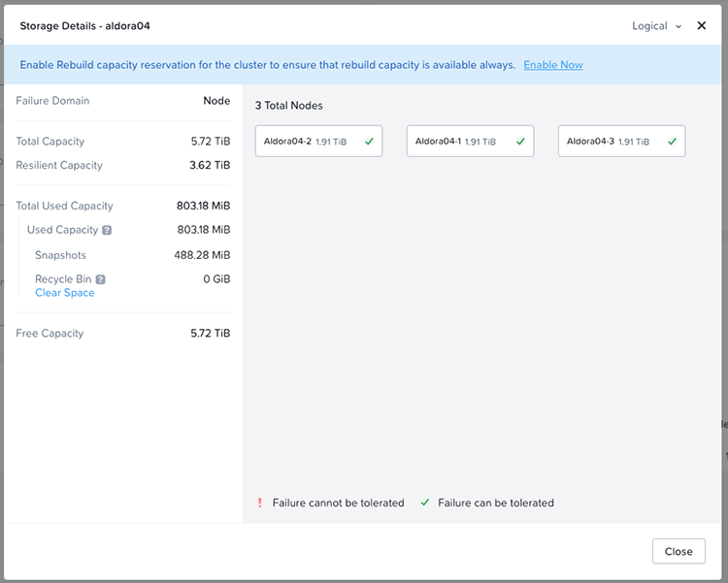Click the Resilient Capacity 3.62 TiB value
Image resolution: width=728 pixels, height=583 pixels.
(210, 165)
